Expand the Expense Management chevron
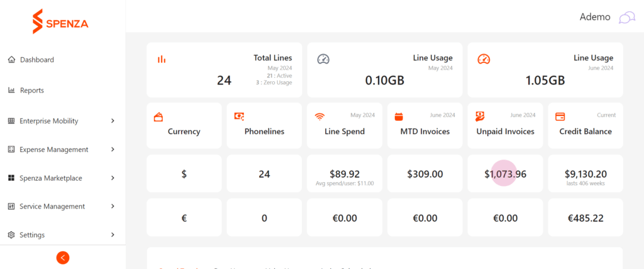Image resolution: width=644 pixels, height=269 pixels. [113, 149]
